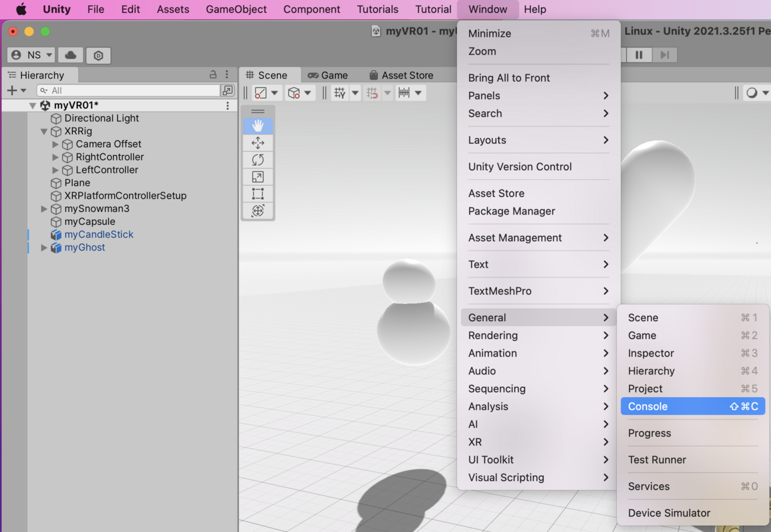The height and width of the screenshot is (532, 771).
Task: Expand the LeftController object
Action: [x=55, y=170]
